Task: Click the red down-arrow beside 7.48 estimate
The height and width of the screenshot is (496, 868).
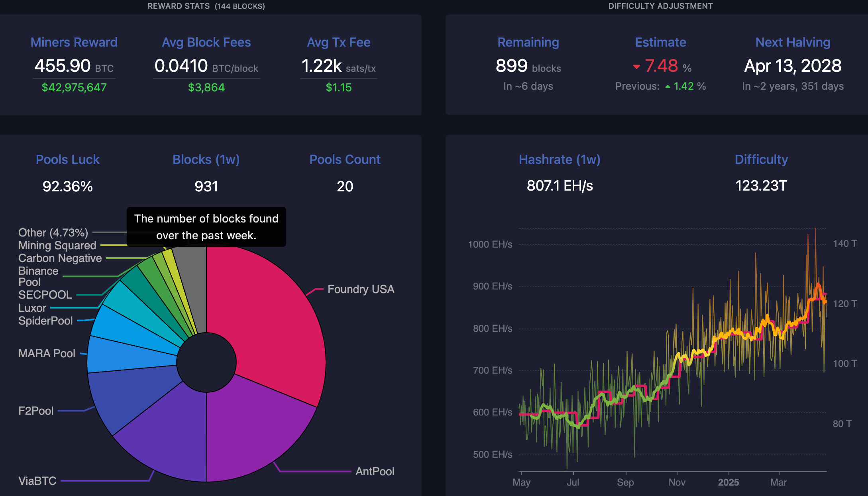Action: (x=636, y=67)
